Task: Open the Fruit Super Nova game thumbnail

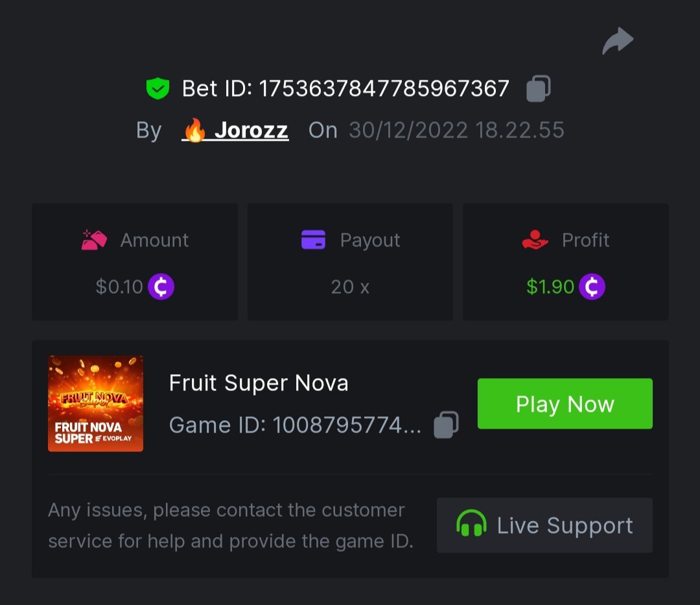Action: 95,403
